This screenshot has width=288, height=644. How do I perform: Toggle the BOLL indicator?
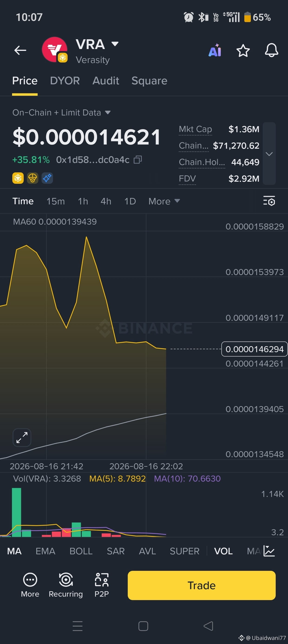click(81, 551)
